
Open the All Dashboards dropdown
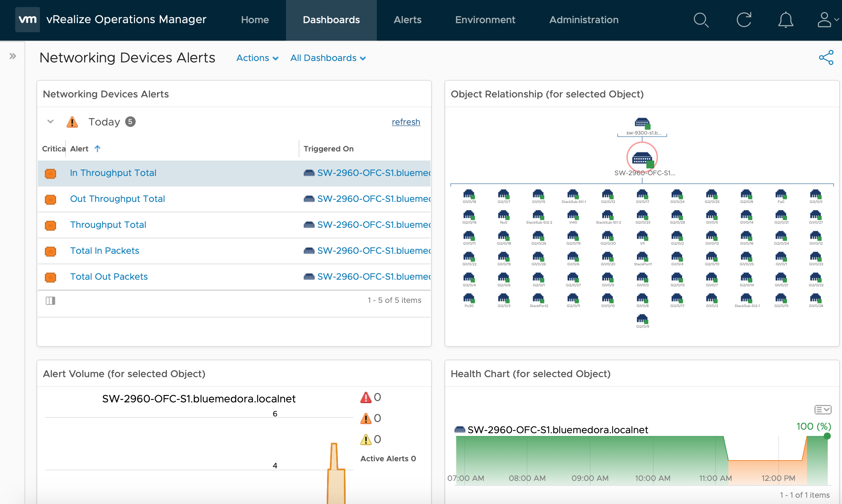pos(328,58)
